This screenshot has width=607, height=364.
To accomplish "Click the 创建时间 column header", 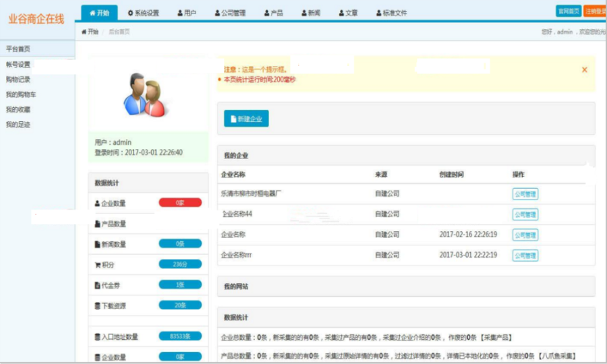I will click(x=451, y=175).
